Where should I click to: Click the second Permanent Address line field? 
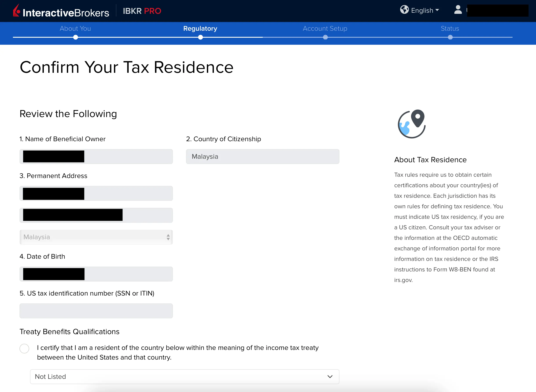[96, 215]
